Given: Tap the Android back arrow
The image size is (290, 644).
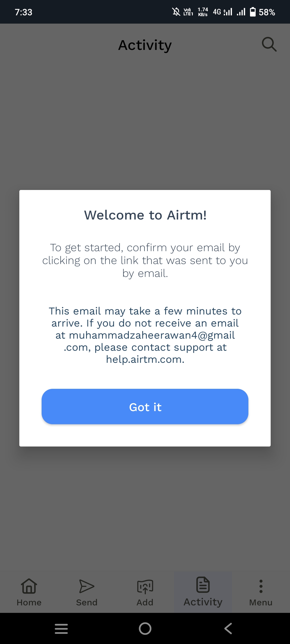Looking at the screenshot, I should [228, 628].
